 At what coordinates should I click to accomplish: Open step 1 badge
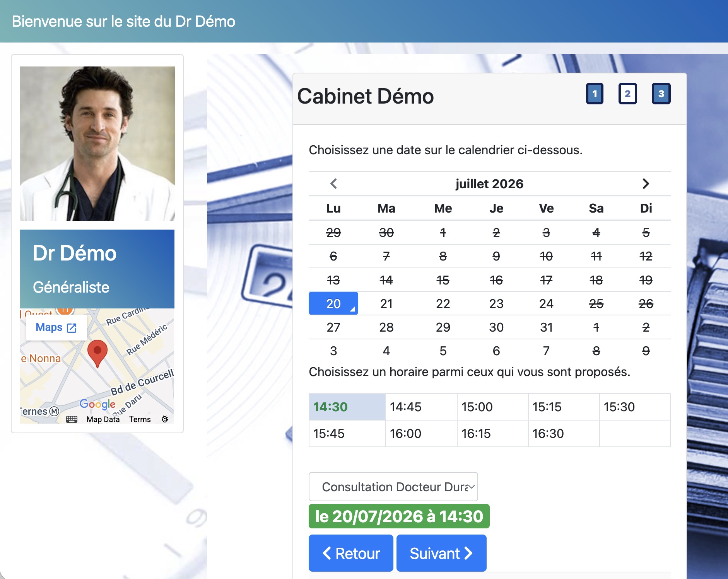(595, 94)
